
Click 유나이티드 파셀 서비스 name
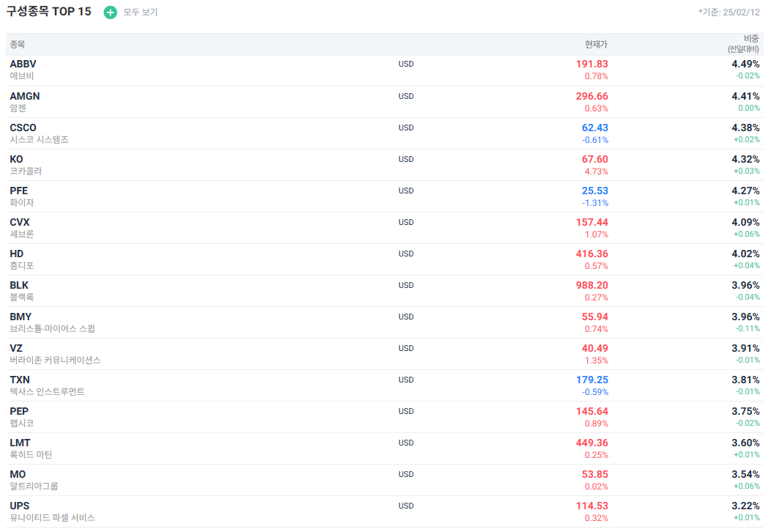pos(52,517)
